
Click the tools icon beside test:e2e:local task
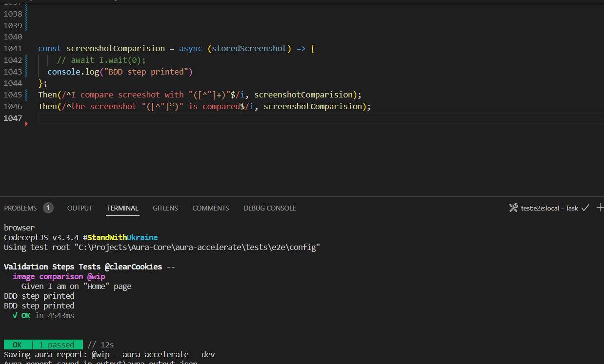tap(513, 208)
